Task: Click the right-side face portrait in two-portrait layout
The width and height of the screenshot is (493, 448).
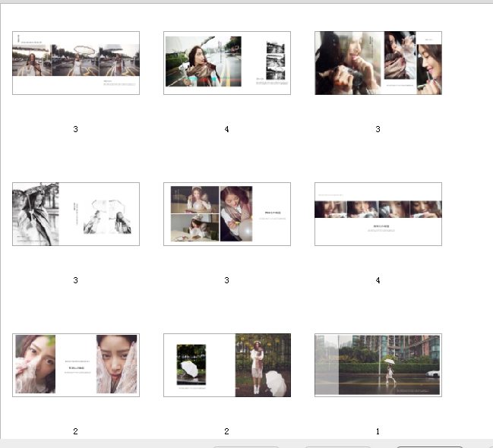Action: [x=117, y=364]
